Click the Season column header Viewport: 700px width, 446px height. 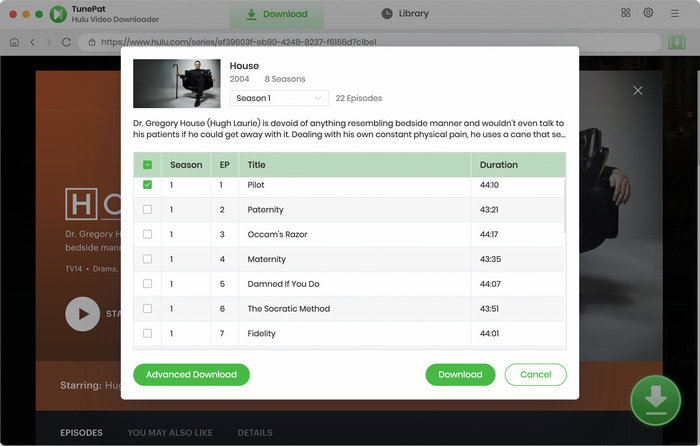pyautogui.click(x=186, y=165)
